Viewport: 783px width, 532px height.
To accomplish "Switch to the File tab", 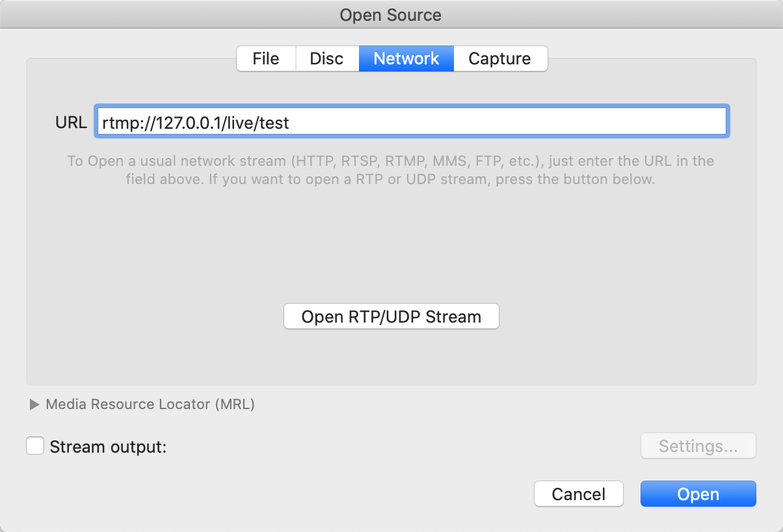I will click(265, 59).
